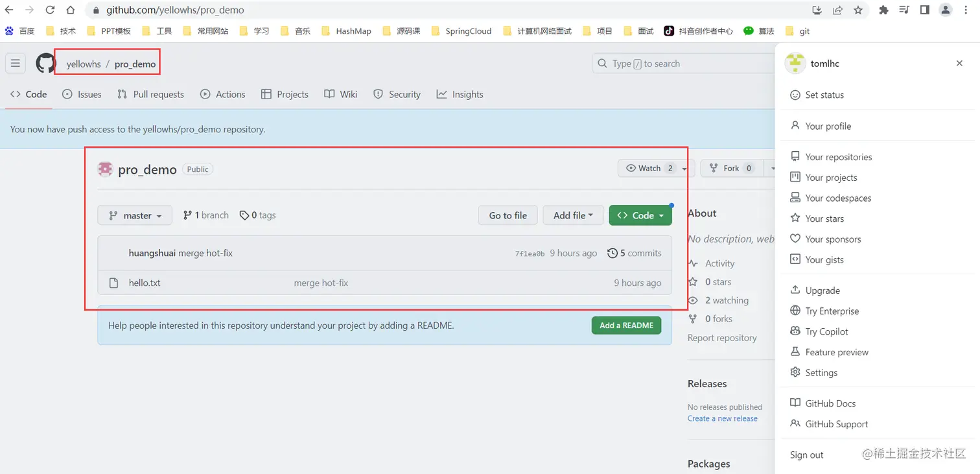Expand the Watch dropdown arrow
The height and width of the screenshot is (474, 980).
[686, 168]
